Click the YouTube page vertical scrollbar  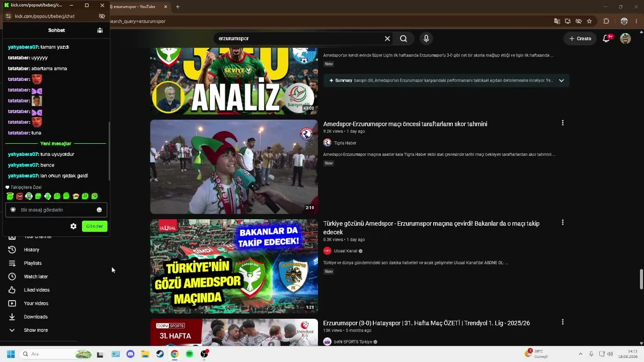(641, 279)
